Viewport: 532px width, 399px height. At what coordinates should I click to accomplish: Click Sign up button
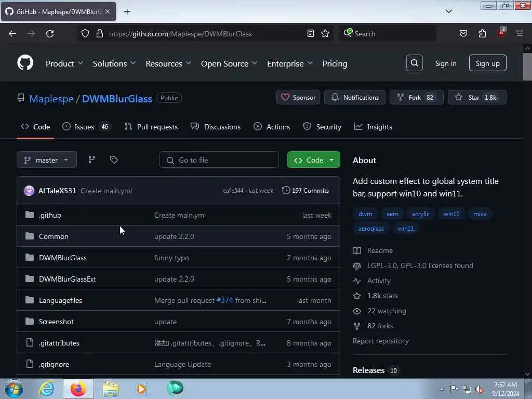coord(487,63)
